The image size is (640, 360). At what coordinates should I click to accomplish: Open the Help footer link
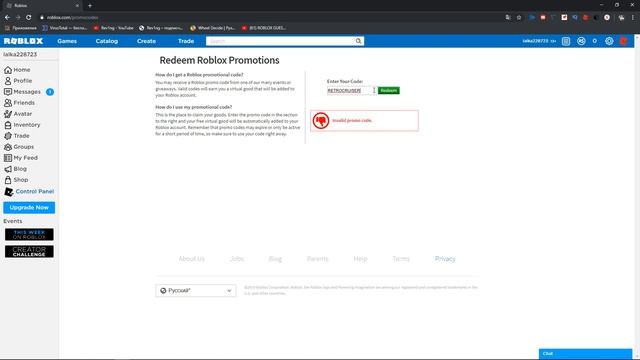[x=360, y=259]
